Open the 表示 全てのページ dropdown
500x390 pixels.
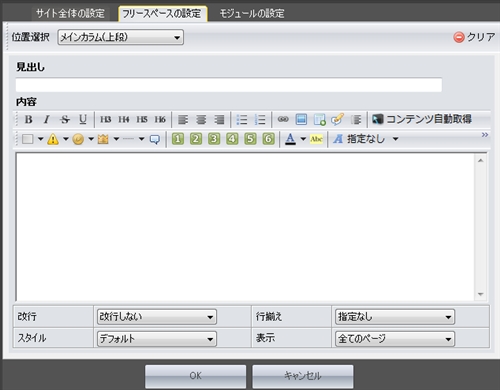[x=395, y=339]
